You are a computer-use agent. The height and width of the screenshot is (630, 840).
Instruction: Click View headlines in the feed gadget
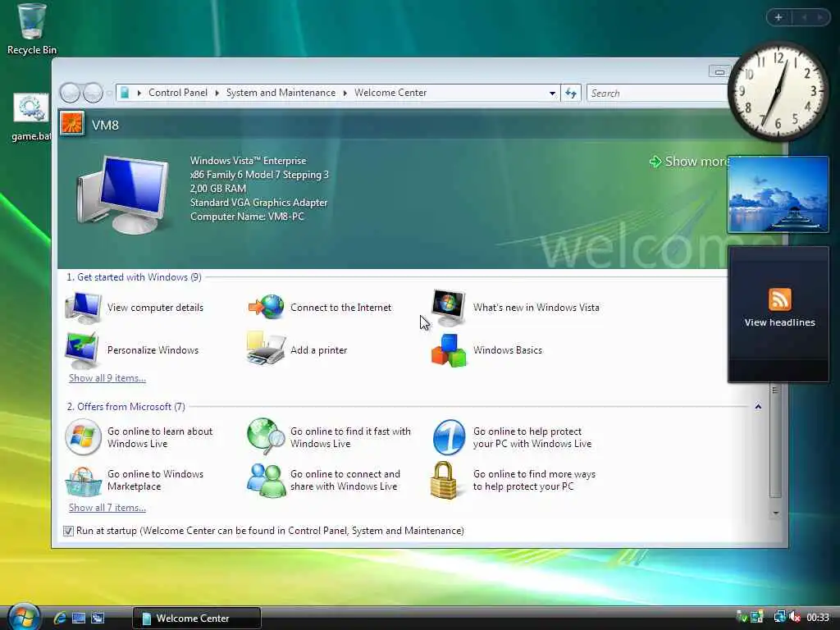tap(779, 322)
